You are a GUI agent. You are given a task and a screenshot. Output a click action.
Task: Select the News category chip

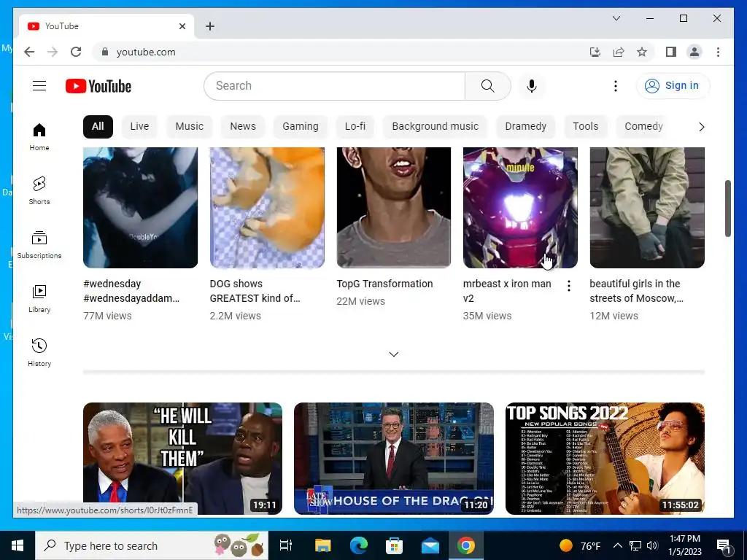tap(243, 127)
